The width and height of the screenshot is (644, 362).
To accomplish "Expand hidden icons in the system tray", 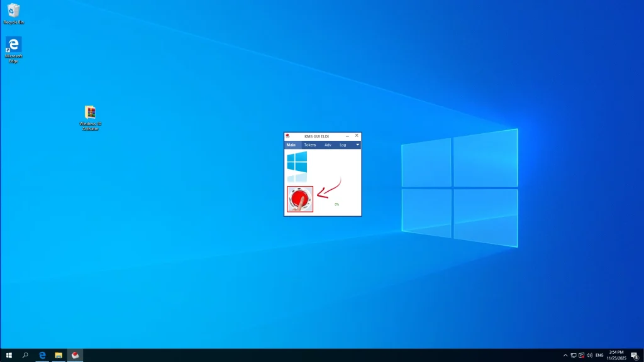I will [565, 355].
